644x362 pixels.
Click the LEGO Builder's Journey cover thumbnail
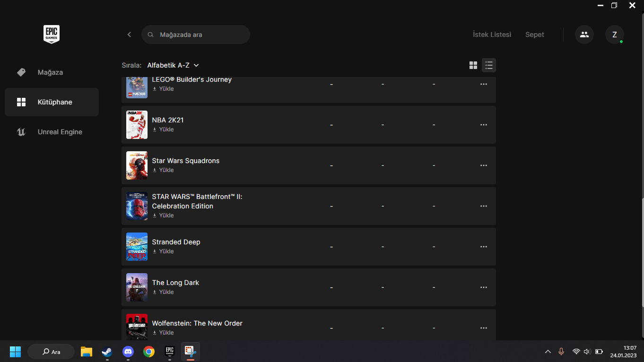137,87
